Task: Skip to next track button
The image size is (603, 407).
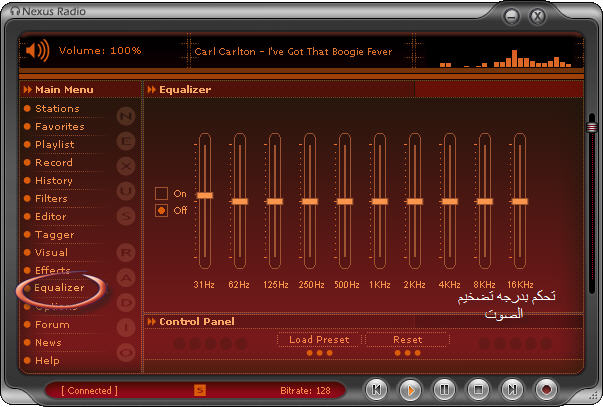Action: tap(512, 390)
